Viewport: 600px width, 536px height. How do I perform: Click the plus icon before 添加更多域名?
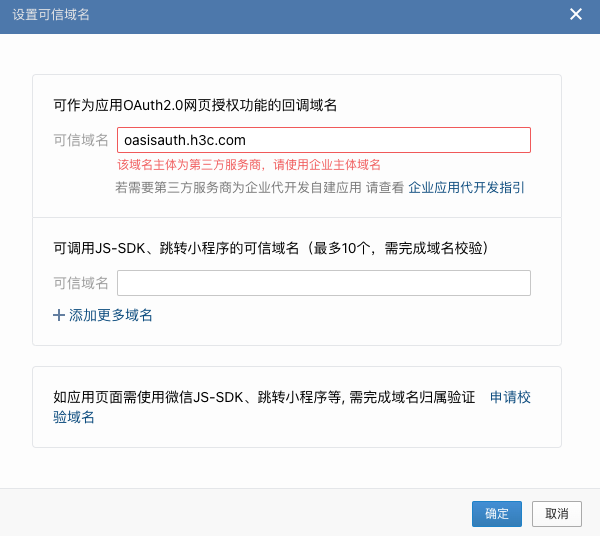59,315
